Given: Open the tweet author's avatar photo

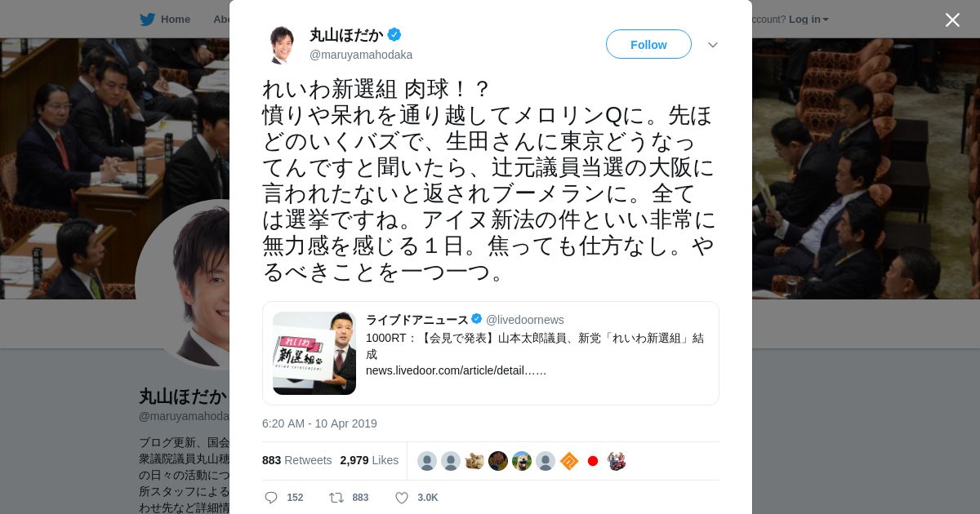Looking at the screenshot, I should [281, 44].
